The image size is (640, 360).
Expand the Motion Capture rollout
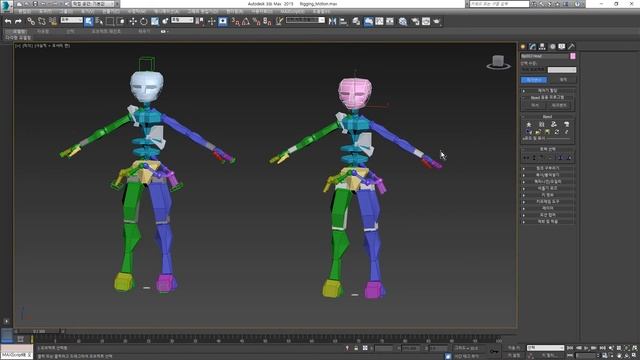pos(548,215)
